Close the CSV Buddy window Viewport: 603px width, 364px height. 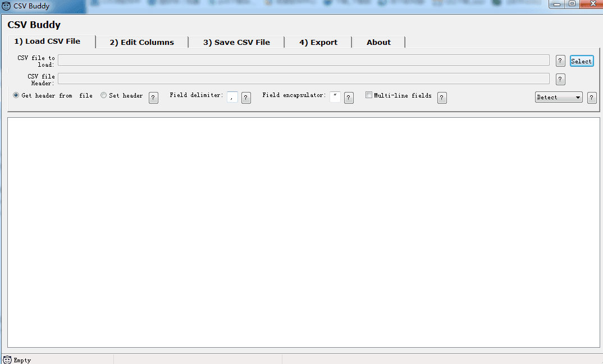tap(592, 4)
